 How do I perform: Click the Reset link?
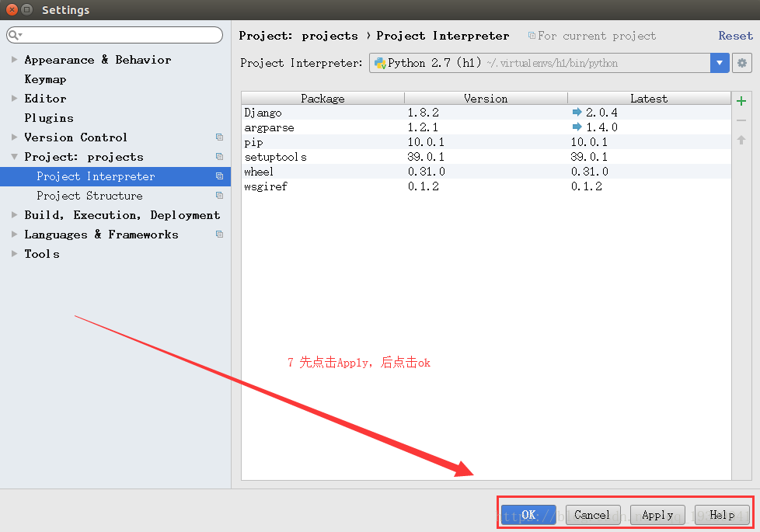click(735, 36)
